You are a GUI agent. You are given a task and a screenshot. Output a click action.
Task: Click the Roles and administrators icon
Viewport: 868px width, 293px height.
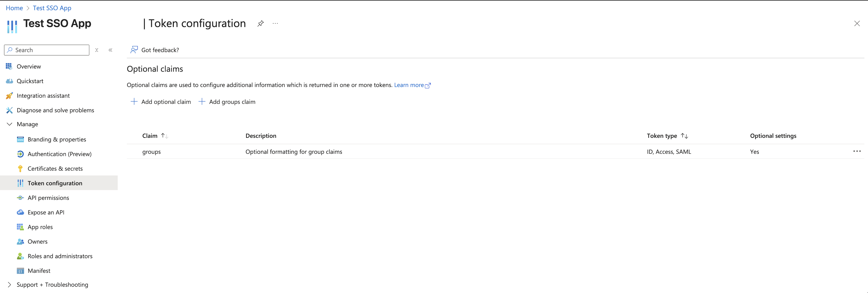(20, 256)
